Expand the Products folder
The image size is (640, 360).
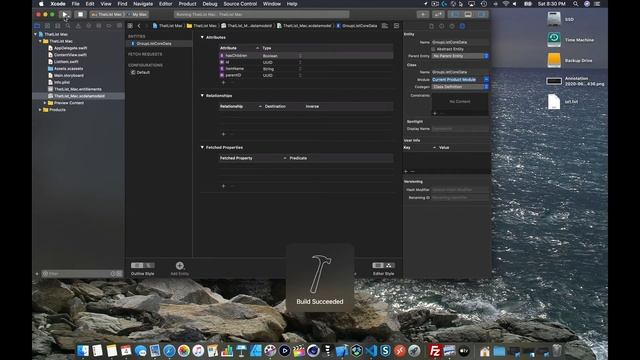[40, 110]
